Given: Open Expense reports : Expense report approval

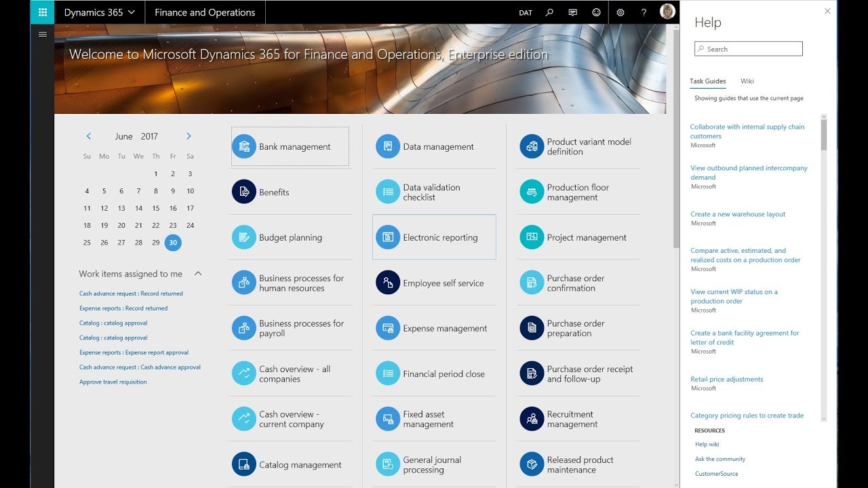Looking at the screenshot, I should pos(134,352).
